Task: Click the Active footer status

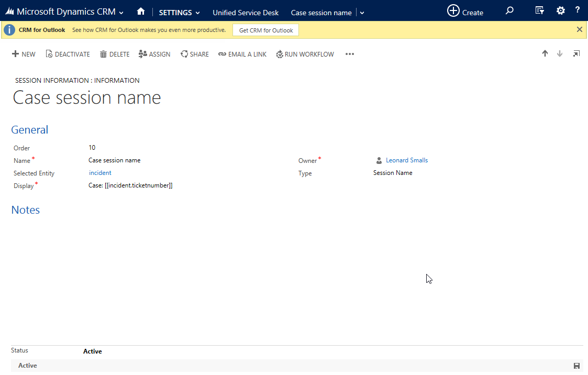Action: click(x=27, y=366)
